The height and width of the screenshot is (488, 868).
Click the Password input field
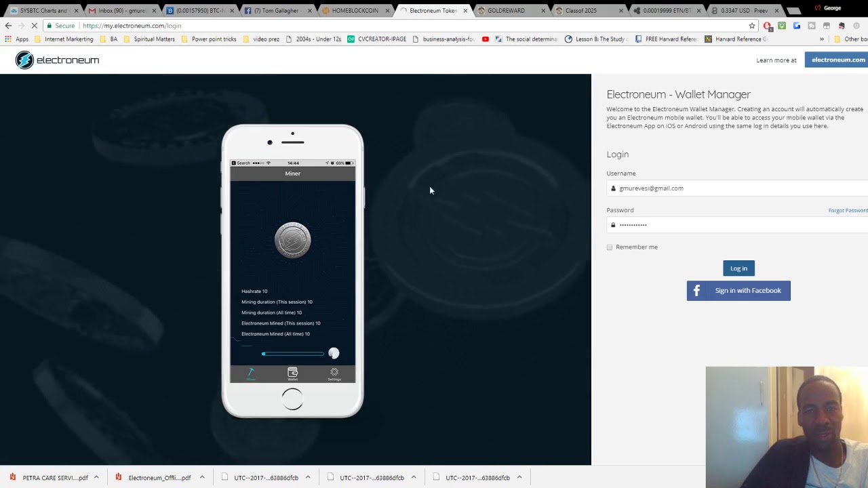[x=738, y=225]
